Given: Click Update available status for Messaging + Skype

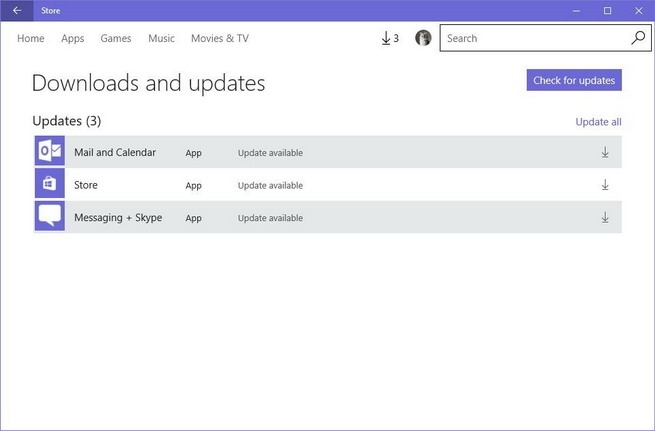Looking at the screenshot, I should coord(270,218).
